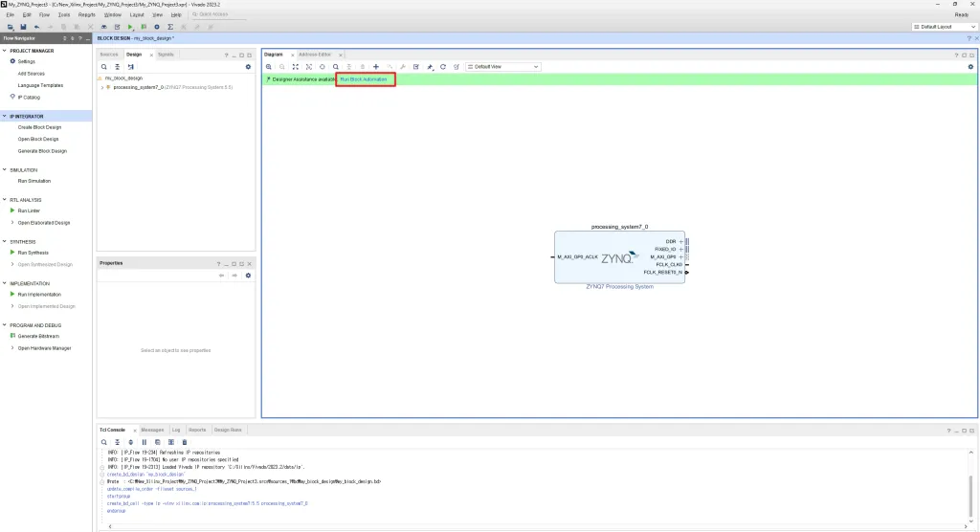Image resolution: width=980 pixels, height=532 pixels.
Task: Expand the DDR port plus on ZYNQ block
Action: click(x=681, y=241)
